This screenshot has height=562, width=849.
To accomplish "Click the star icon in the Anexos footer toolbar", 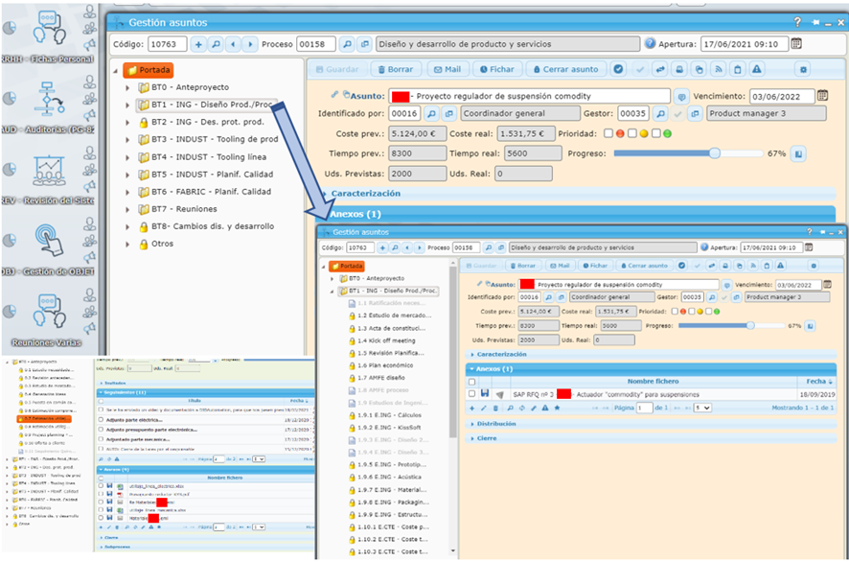I will pyautogui.click(x=557, y=408).
